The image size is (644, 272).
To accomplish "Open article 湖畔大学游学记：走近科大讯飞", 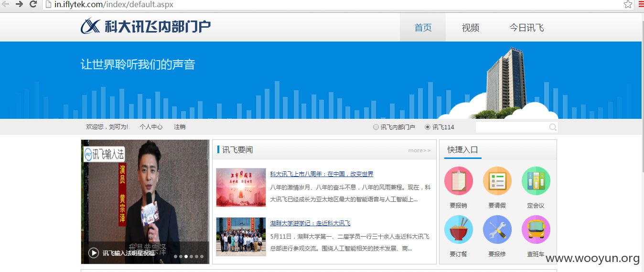I will point(310,223).
